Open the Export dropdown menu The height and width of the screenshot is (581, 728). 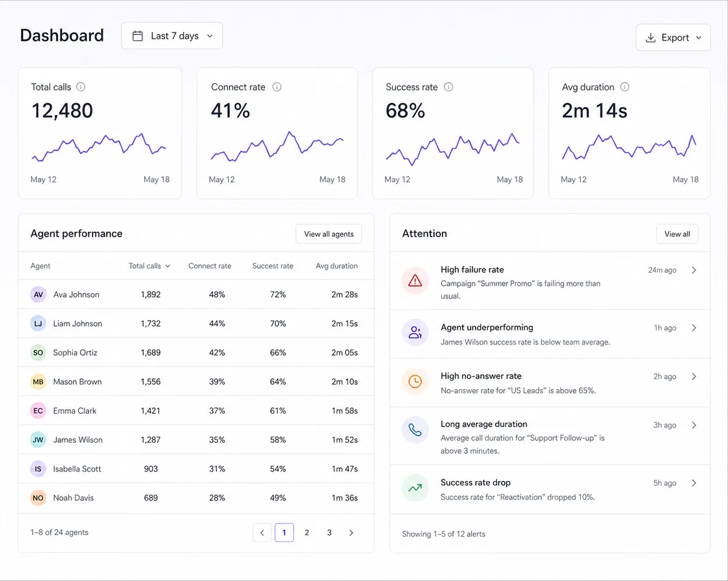tap(673, 38)
